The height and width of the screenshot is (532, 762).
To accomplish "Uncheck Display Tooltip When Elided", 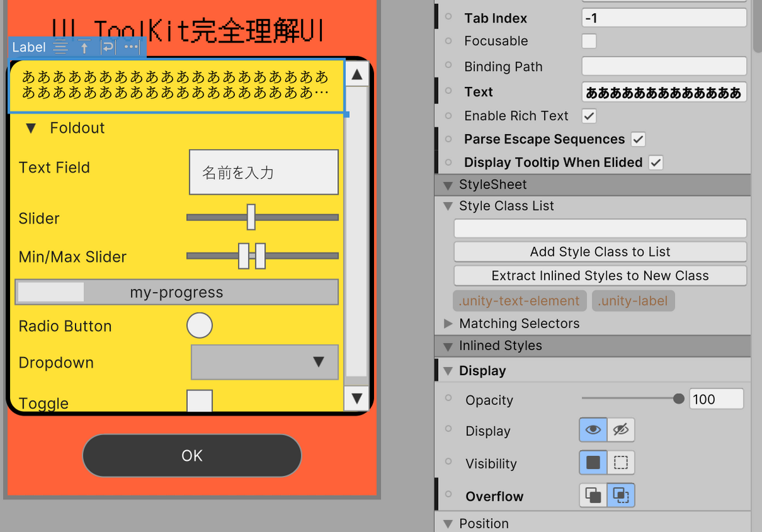I will point(656,163).
